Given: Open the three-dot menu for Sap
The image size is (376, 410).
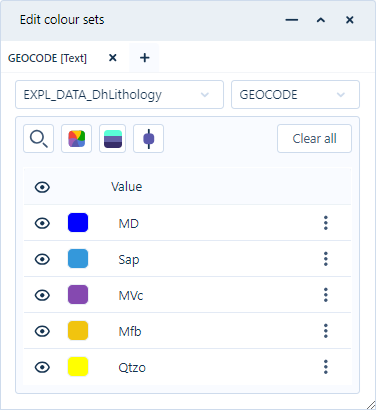Looking at the screenshot, I should click(x=326, y=259).
